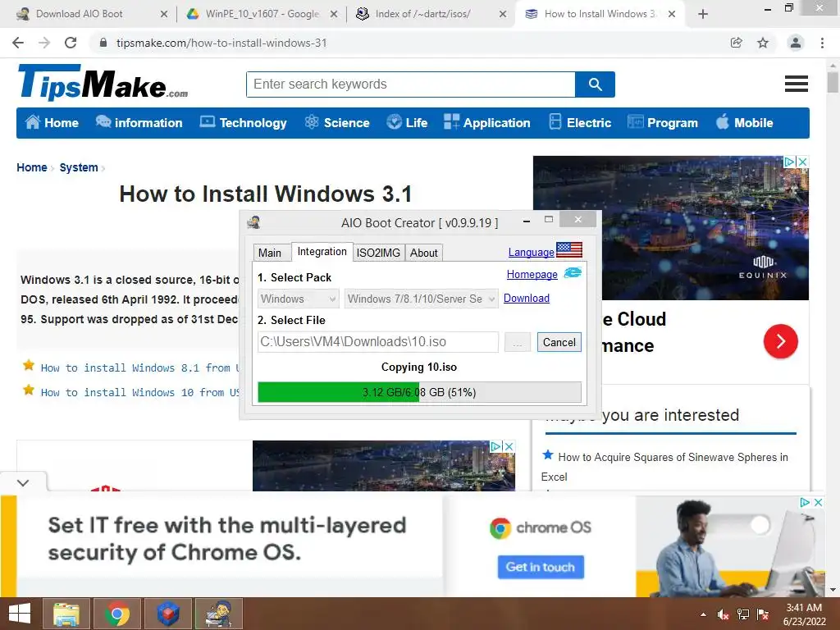Click the US flag language icon
Image resolution: width=840 pixels, height=630 pixels.
click(569, 249)
